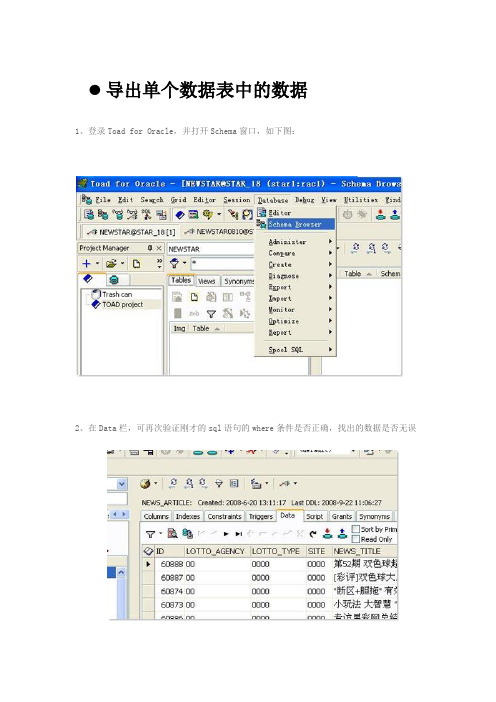Open the Columns tab
496x702 pixels.
156,517
